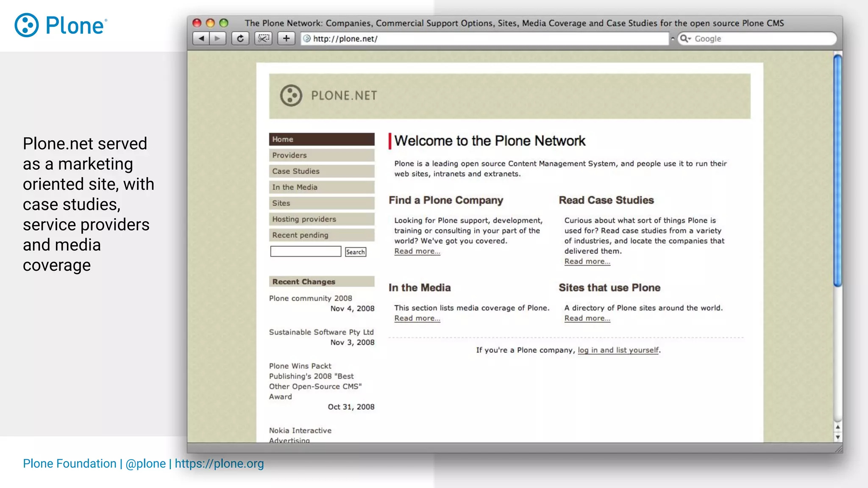Click the Sites that use Plone heading
This screenshot has width=868, height=488.
[x=609, y=288]
